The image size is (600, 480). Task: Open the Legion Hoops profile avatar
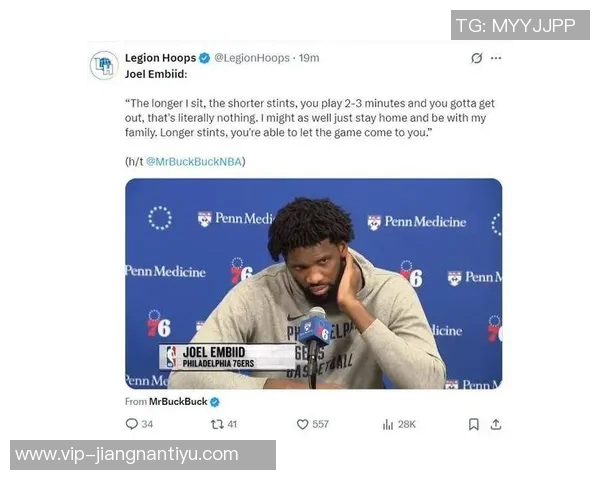pos(104,65)
